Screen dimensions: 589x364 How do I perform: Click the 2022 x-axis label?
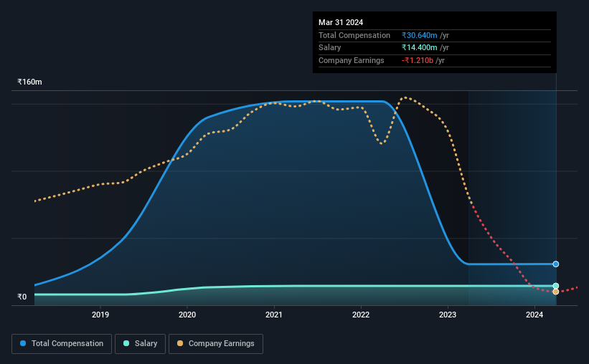click(361, 315)
